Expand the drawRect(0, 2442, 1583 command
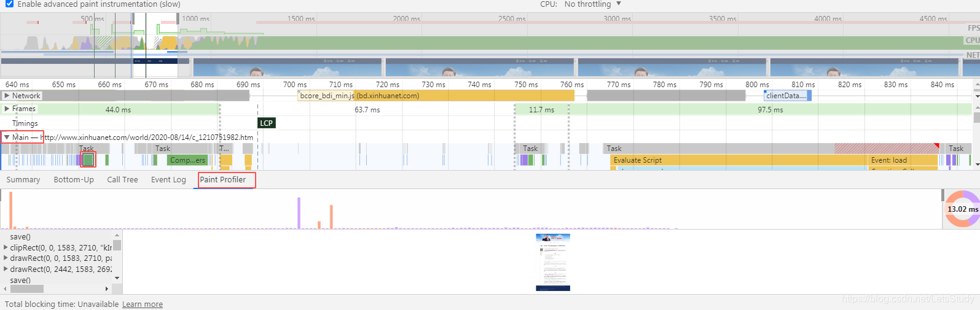 (x=6, y=269)
